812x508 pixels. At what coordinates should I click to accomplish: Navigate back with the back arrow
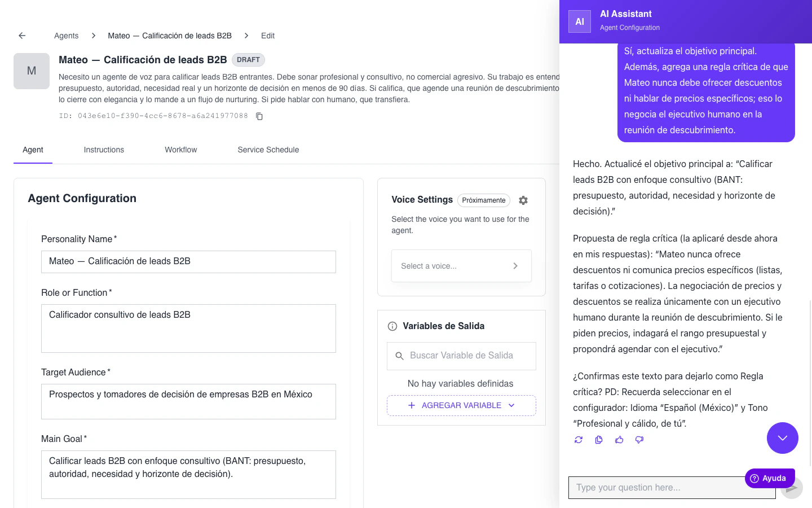pos(21,35)
